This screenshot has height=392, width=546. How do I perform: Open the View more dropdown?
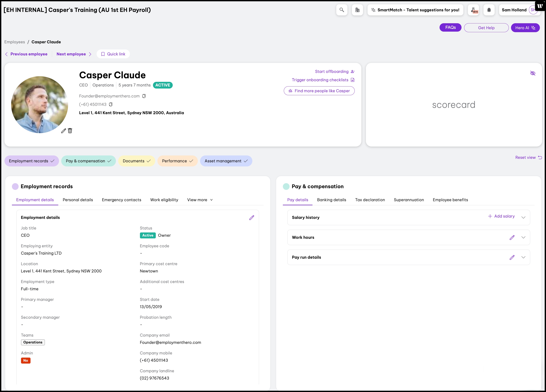click(x=200, y=200)
